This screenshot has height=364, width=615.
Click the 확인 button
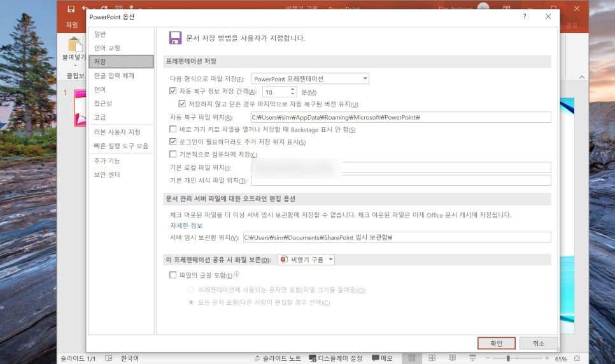(x=497, y=343)
